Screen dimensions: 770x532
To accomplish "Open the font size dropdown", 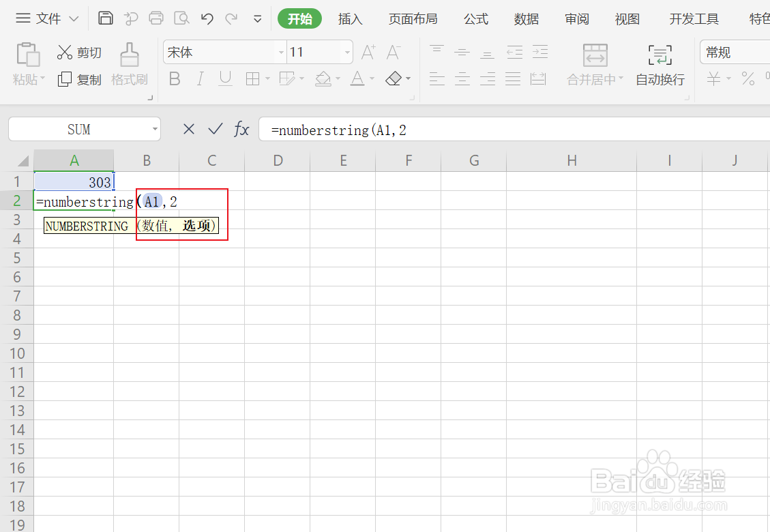I will pos(346,52).
